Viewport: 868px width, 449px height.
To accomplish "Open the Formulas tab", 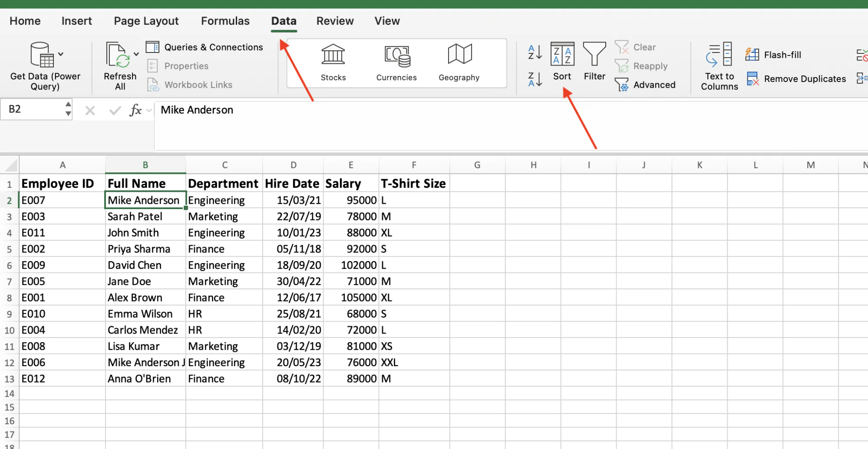I will [225, 21].
